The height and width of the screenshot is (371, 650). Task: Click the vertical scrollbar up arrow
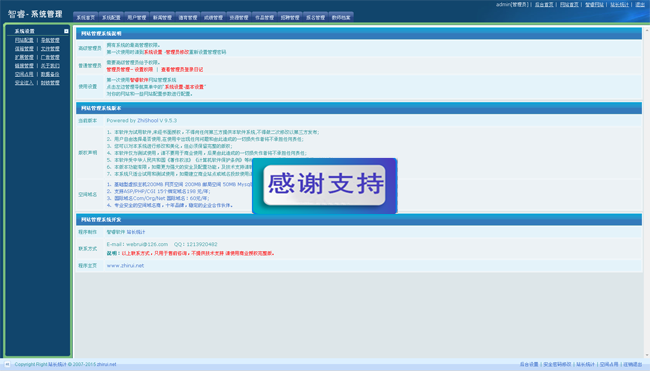647,31
